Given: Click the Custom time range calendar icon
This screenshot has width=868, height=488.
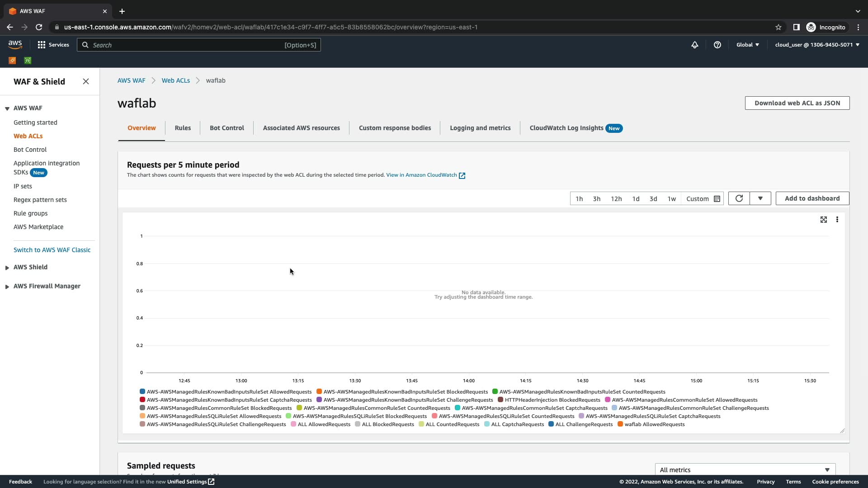Looking at the screenshot, I should [x=717, y=199].
